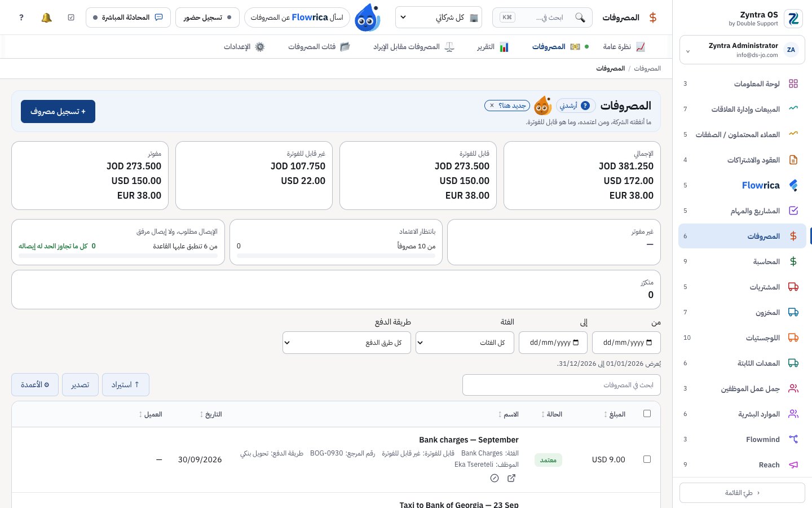Open المشتريات sidebar module
The width and height of the screenshot is (812, 508).
742,287
